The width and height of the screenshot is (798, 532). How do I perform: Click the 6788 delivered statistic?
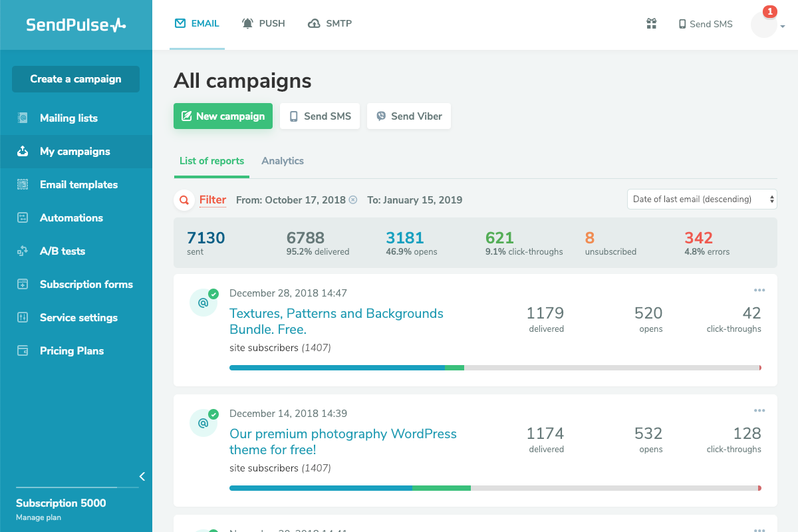318,243
